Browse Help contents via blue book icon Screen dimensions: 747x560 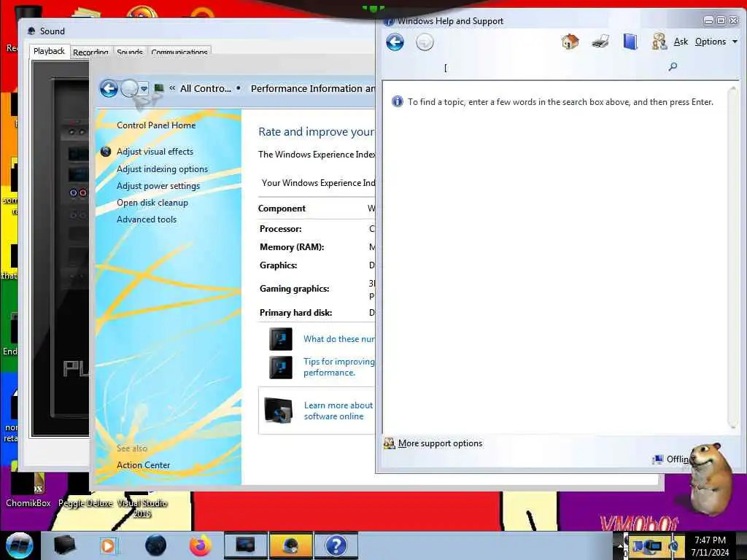630,42
